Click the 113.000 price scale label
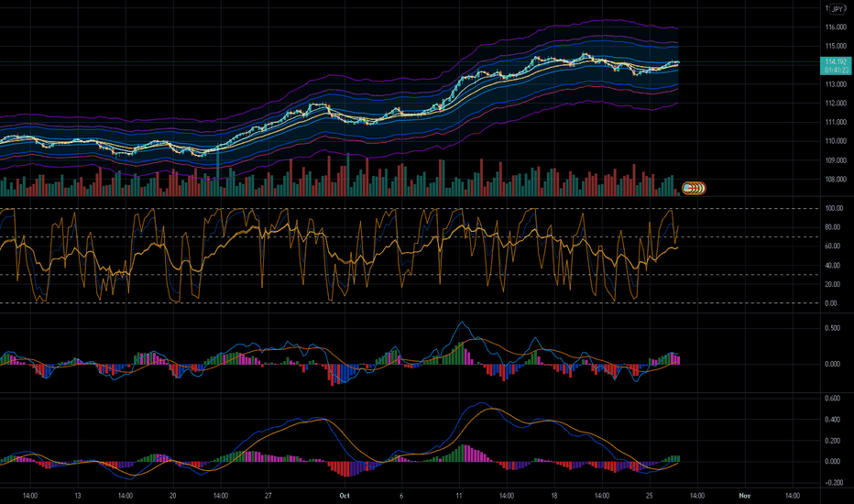The height and width of the screenshot is (504, 854). 836,84
